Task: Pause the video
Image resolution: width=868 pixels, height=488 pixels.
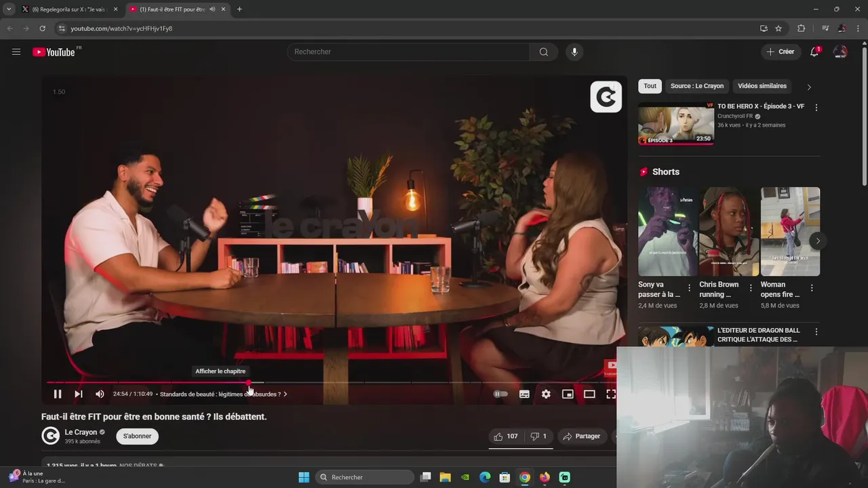Action: click(58, 394)
